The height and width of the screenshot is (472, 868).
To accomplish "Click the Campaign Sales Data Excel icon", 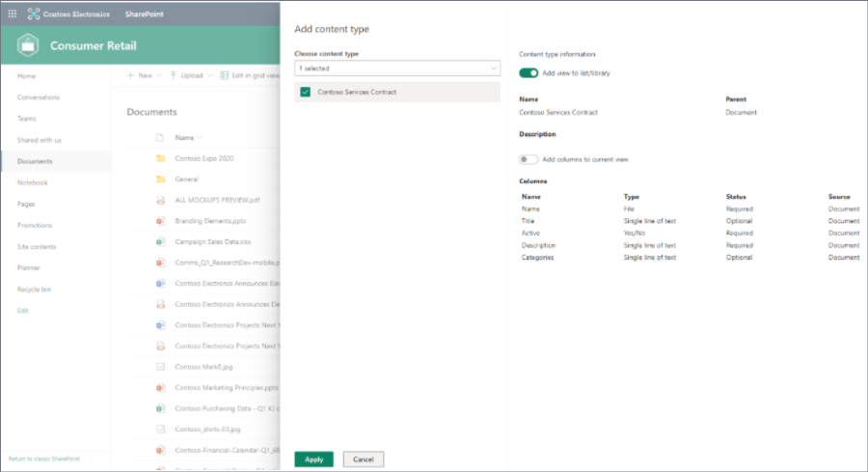I will point(161,241).
